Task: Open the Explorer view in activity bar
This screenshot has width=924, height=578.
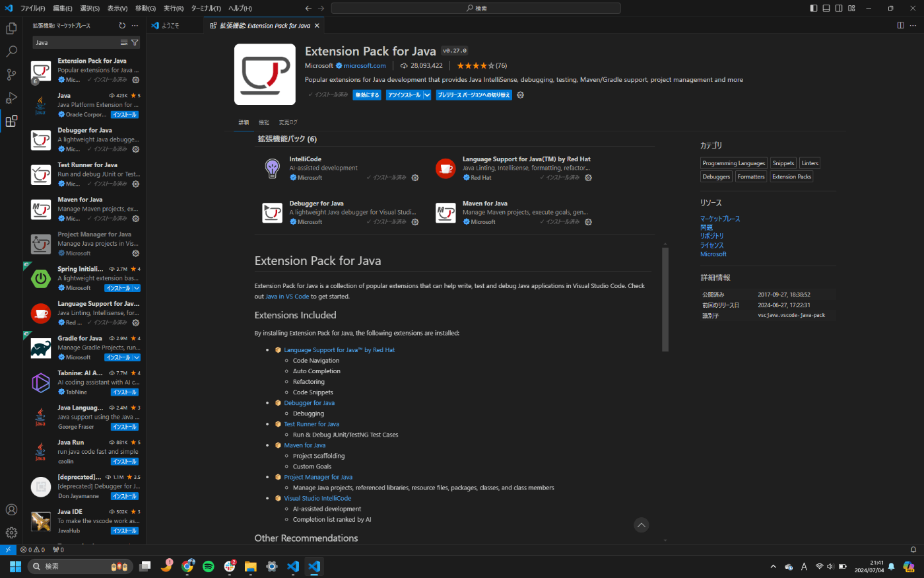Action: [x=11, y=28]
